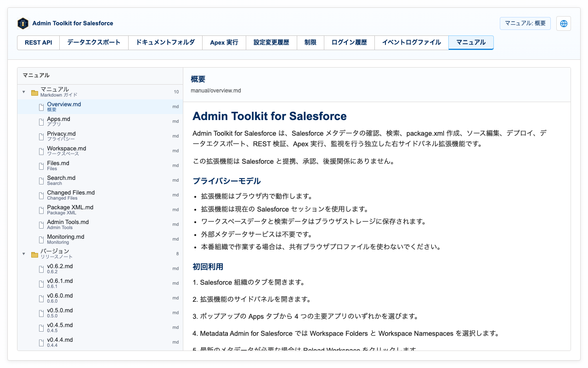Click the v0.5.0.md file icon

(41, 313)
